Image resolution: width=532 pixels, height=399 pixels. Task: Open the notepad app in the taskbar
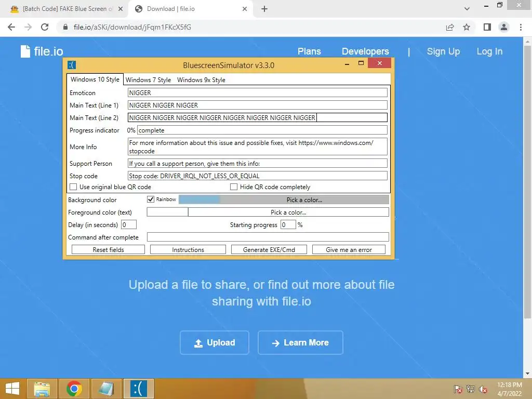pyautogui.click(x=106, y=389)
